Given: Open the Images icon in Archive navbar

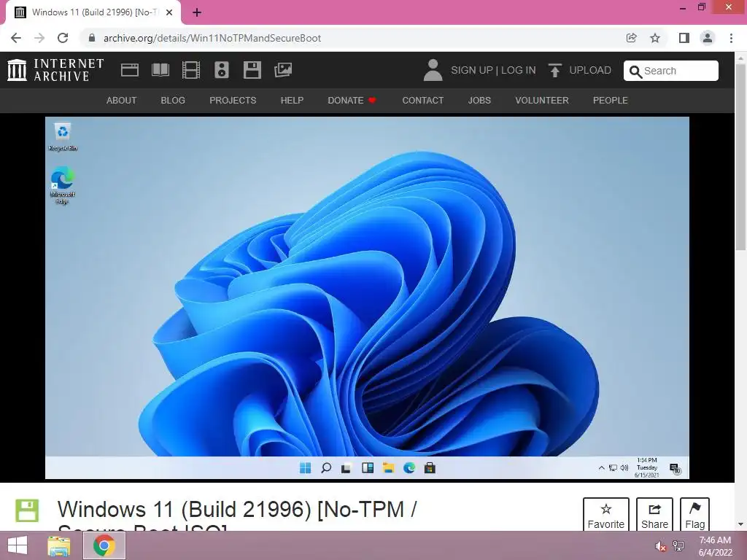Looking at the screenshot, I should pyautogui.click(x=283, y=70).
